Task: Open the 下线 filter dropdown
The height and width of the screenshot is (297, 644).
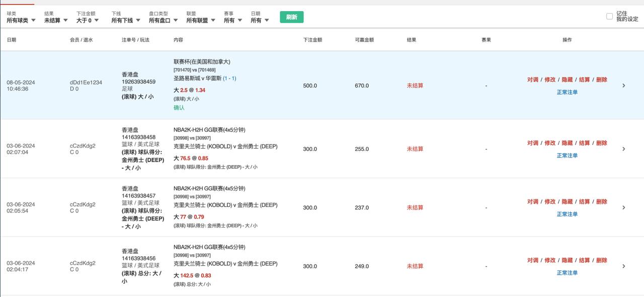Action: coord(125,21)
